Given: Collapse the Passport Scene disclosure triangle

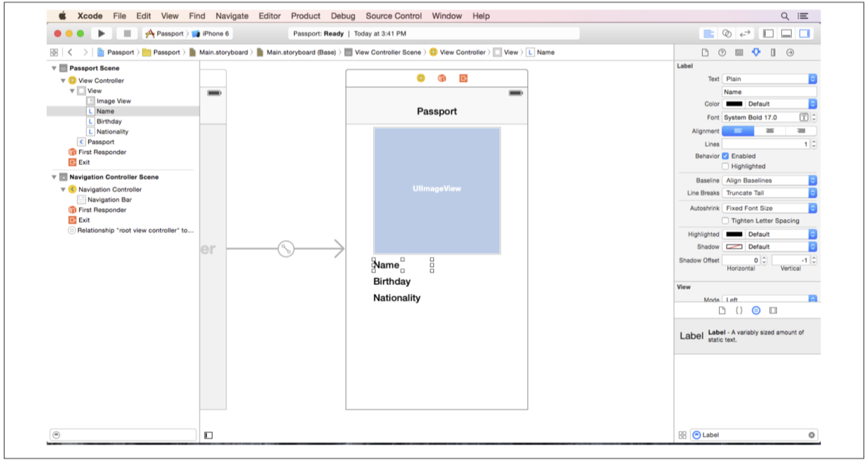Looking at the screenshot, I should coord(54,69).
